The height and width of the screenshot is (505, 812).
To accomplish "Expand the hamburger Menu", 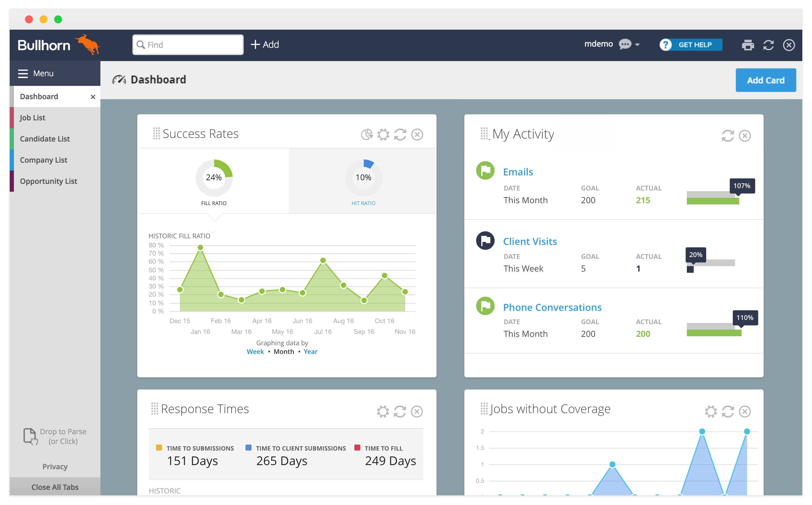I will [x=23, y=73].
